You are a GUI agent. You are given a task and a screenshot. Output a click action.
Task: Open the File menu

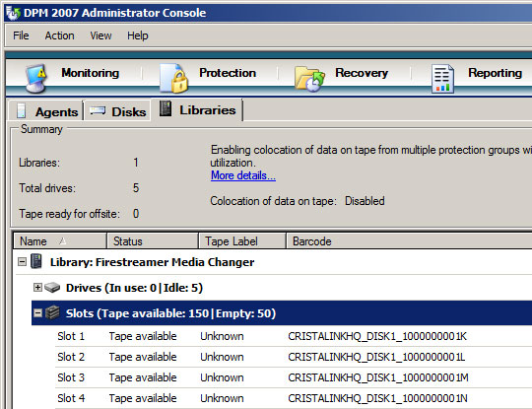coord(21,35)
